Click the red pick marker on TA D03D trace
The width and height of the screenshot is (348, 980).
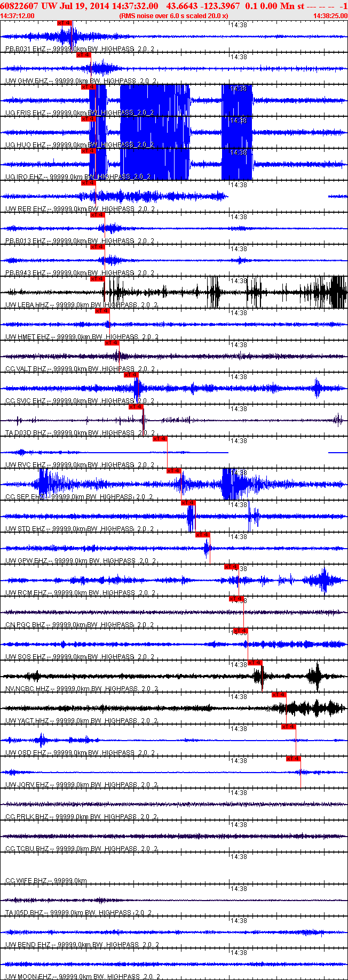[x=136, y=407]
